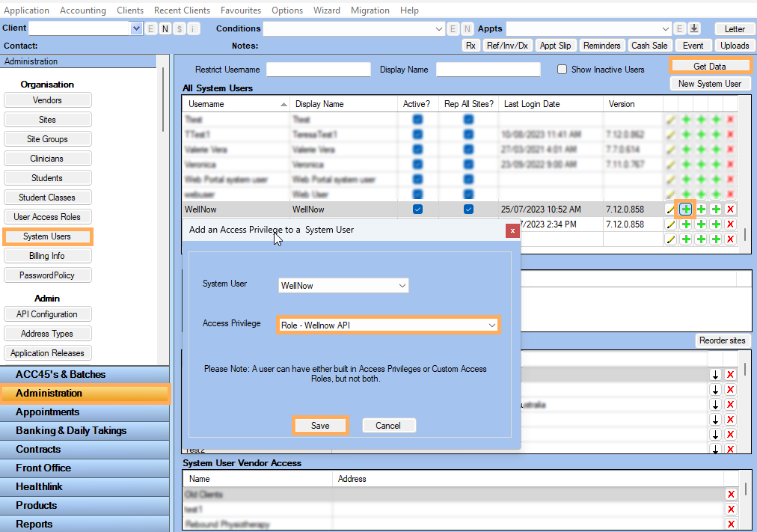Click Save in the access privilege dialog
Screen dimensions: 757x532
319,425
